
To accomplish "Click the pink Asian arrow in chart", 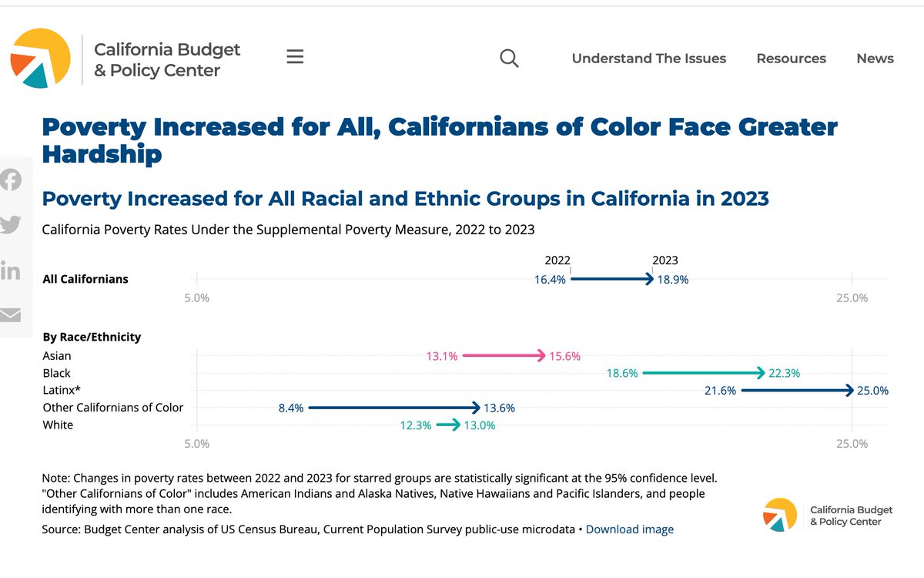I will (504, 356).
